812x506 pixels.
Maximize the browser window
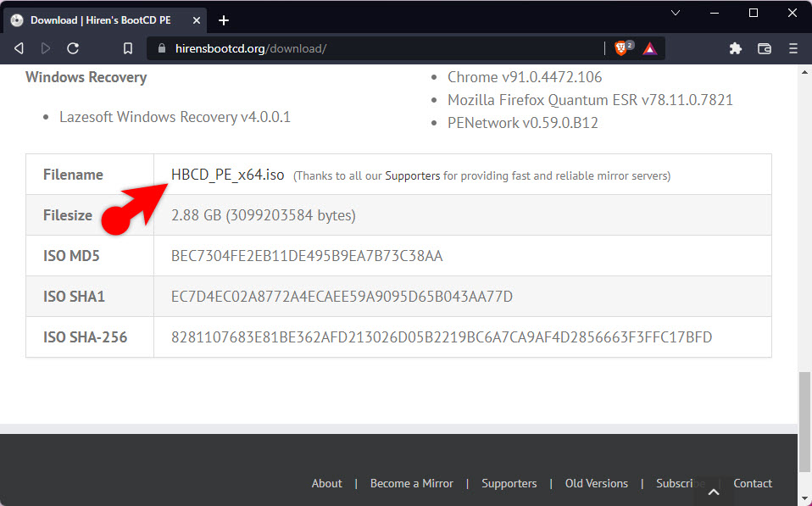click(754, 13)
